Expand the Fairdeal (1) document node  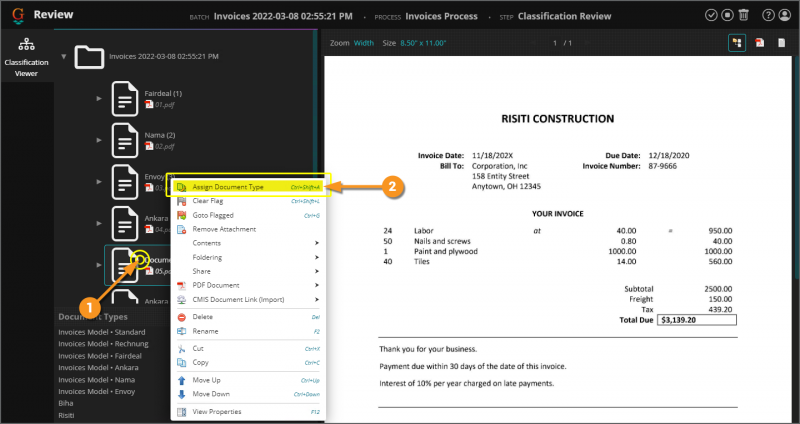(x=99, y=98)
